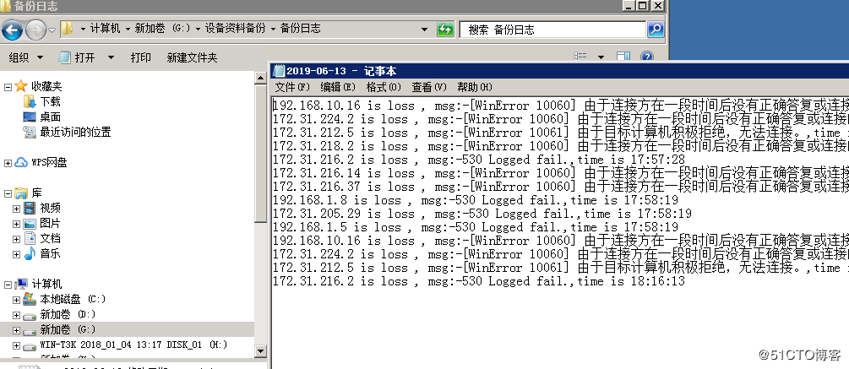Select the 视频 library
The height and width of the screenshot is (369, 849).
(x=50, y=208)
